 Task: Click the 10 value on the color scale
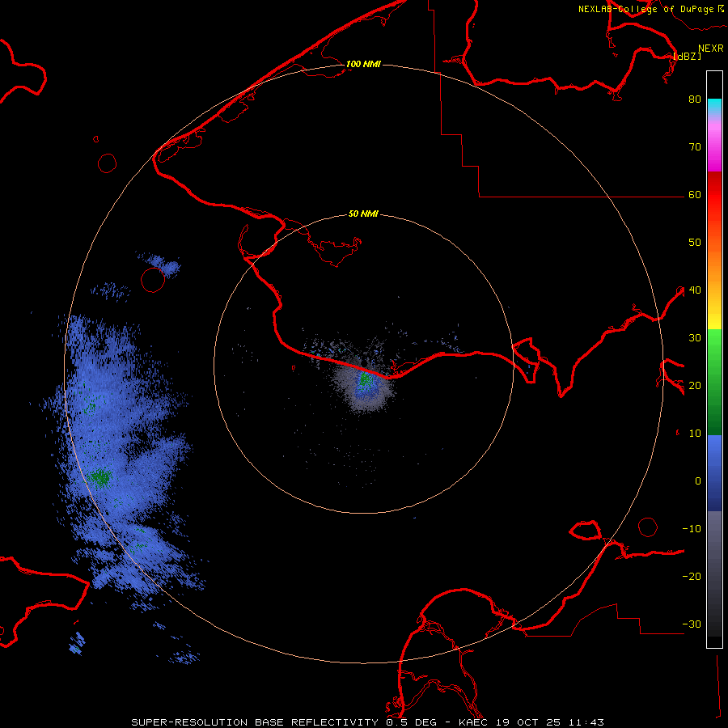pyautogui.click(x=695, y=434)
